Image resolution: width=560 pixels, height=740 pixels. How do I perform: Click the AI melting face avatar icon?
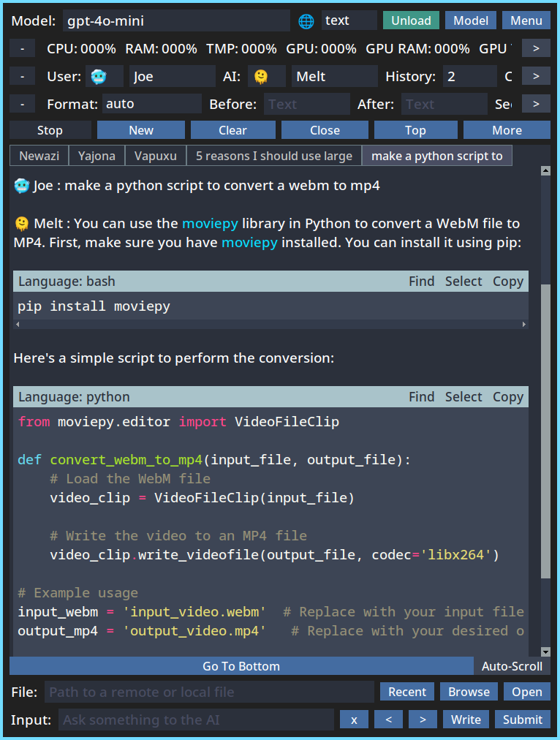pyautogui.click(x=260, y=77)
